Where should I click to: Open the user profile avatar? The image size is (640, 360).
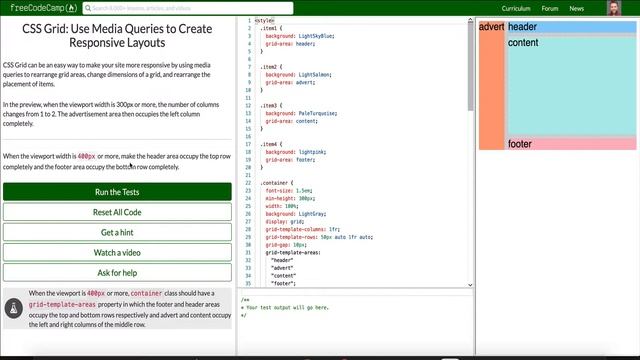click(x=614, y=8)
